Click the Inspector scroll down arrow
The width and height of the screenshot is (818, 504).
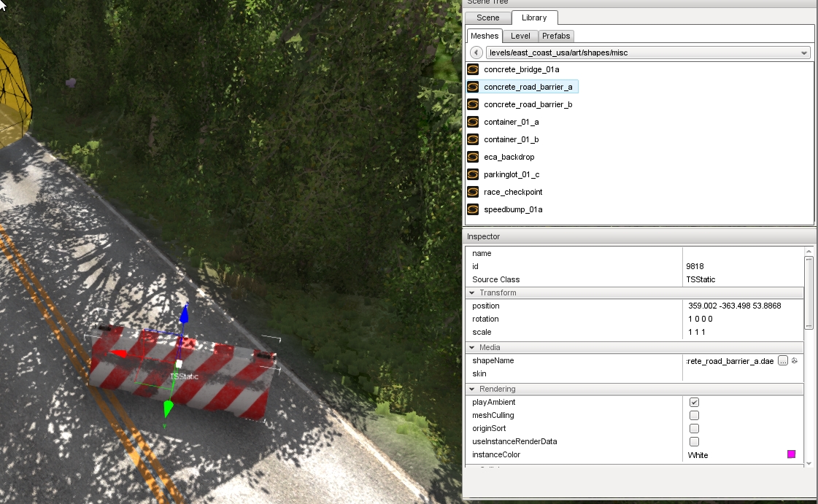tap(809, 463)
